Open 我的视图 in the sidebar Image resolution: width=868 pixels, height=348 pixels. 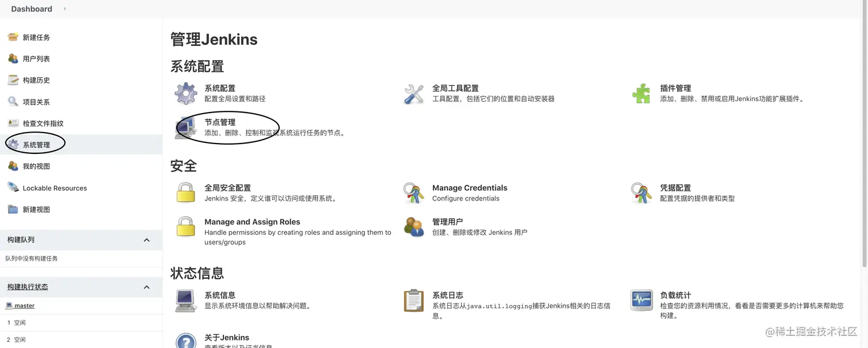pos(36,167)
